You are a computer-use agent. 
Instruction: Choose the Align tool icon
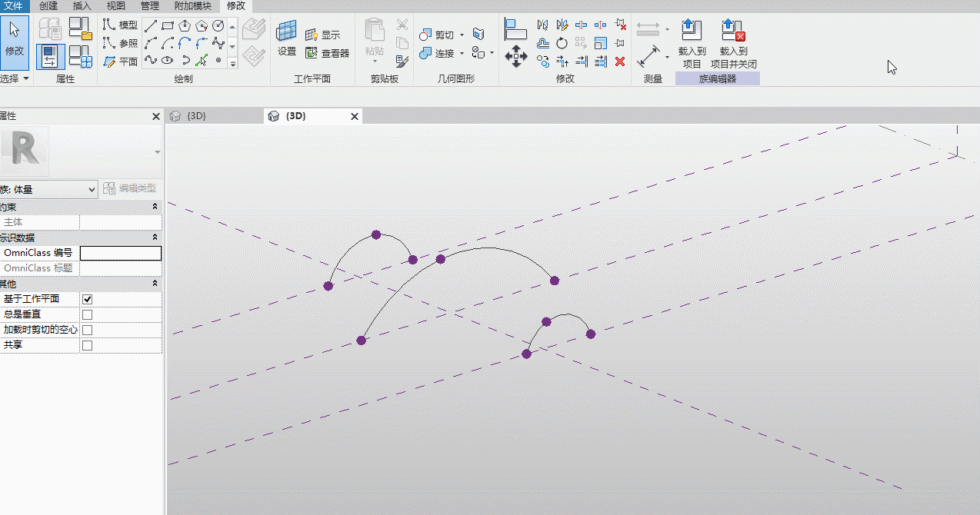(515, 29)
